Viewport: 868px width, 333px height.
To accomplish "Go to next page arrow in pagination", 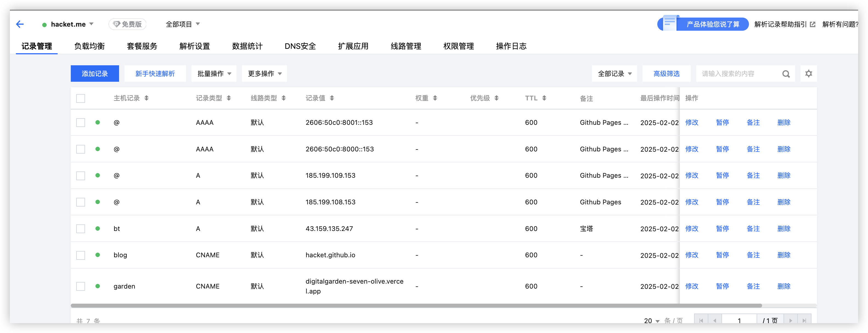I will tap(791, 320).
